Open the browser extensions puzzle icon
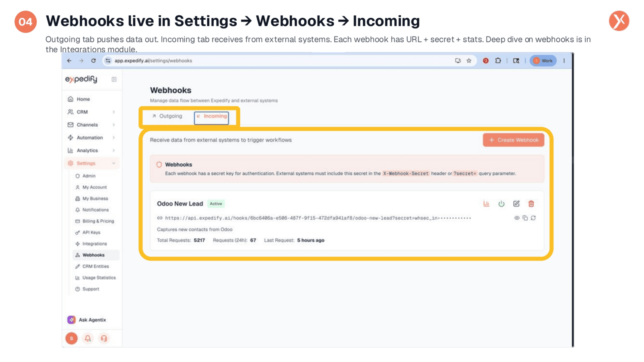Screen dimensions: 644x362 (x=498, y=61)
